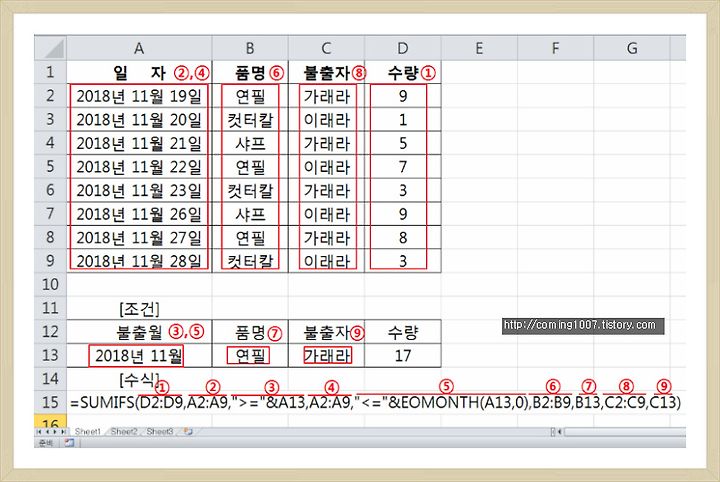The height and width of the screenshot is (482, 720).
Task: Go to last sheet with the tab navigation arrow
Action: click(x=64, y=432)
